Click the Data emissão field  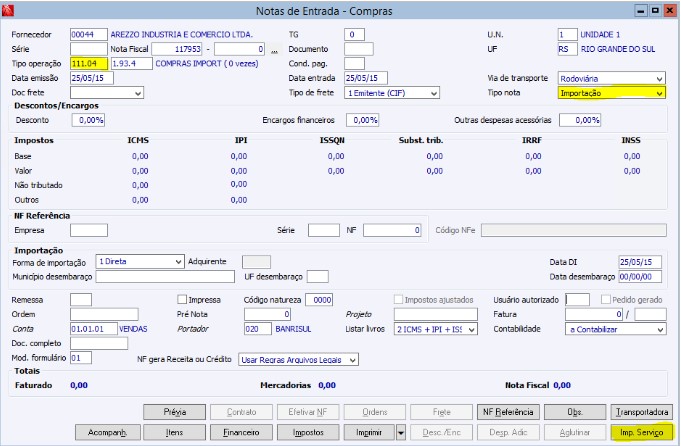point(92,78)
